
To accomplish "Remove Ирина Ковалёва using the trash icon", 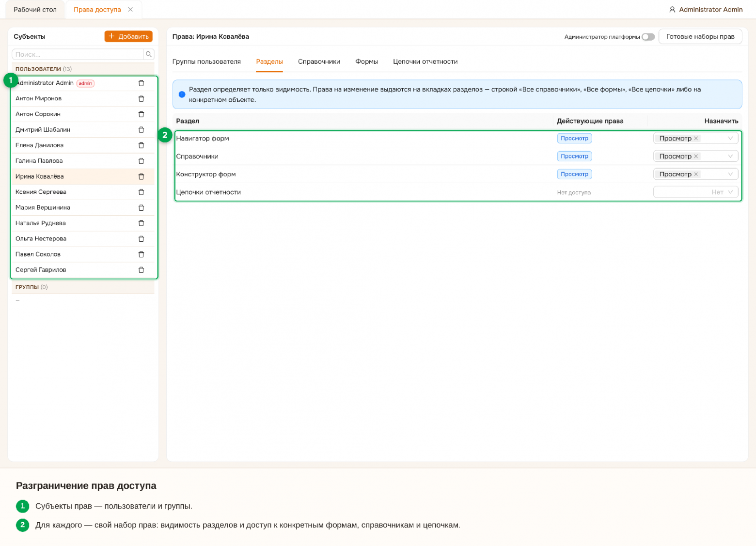I will pos(141,176).
